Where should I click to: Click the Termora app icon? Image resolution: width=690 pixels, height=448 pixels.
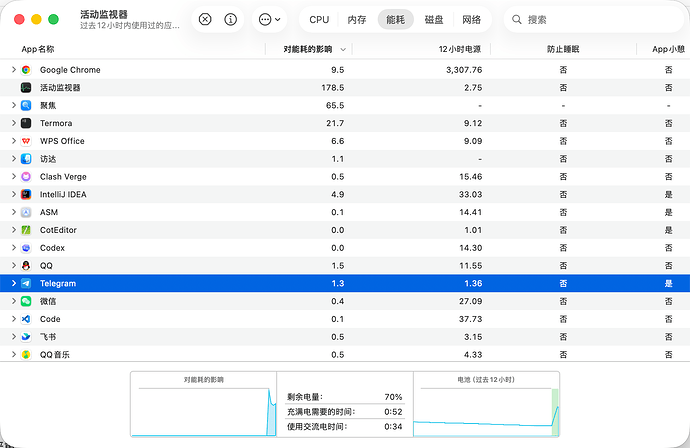click(x=26, y=123)
